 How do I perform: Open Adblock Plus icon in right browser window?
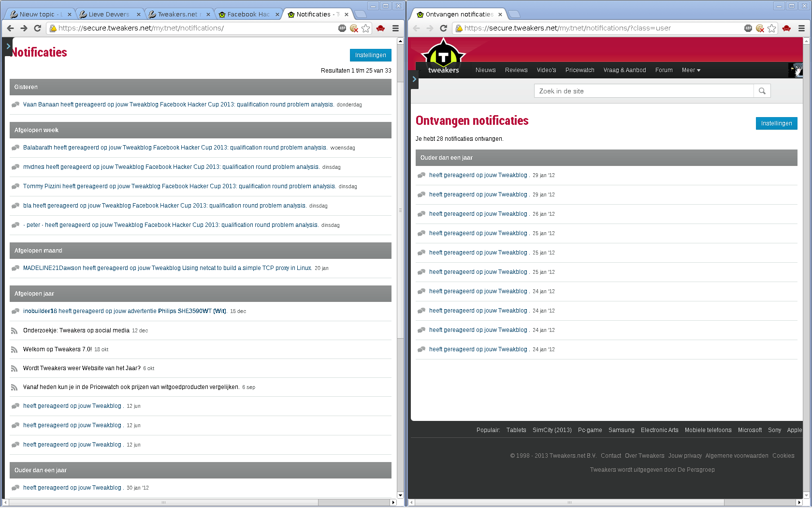tap(748, 28)
